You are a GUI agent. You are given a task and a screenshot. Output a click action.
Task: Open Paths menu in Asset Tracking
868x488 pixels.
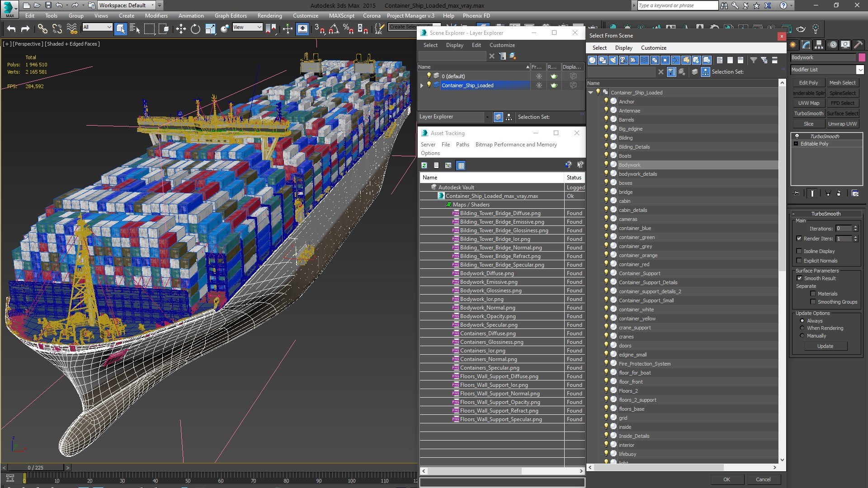point(462,145)
